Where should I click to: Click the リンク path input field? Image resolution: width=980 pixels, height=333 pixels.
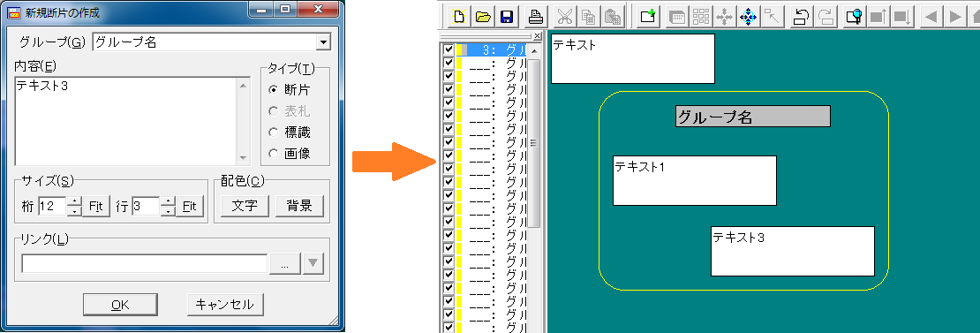point(145,264)
